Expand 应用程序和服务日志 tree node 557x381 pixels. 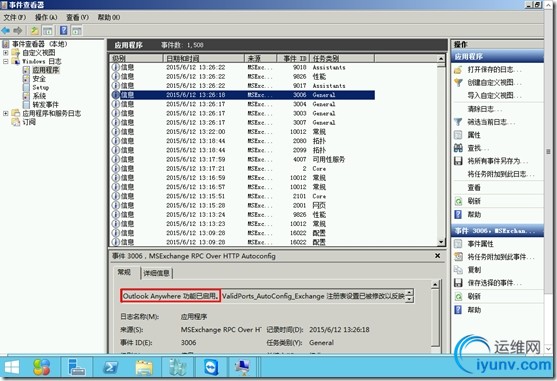click(5, 113)
